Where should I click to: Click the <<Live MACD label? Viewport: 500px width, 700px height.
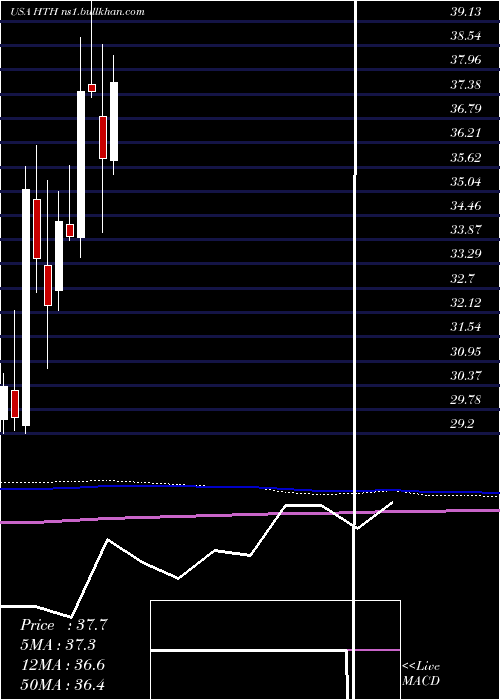(421, 673)
